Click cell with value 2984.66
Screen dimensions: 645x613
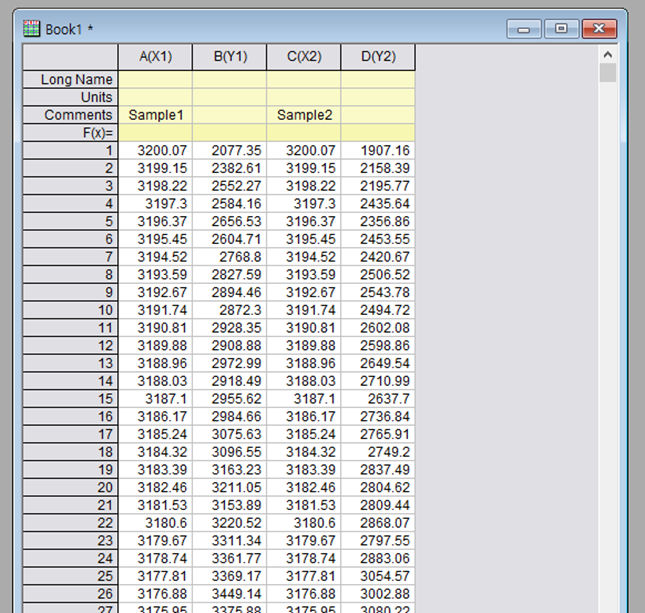pos(230,416)
